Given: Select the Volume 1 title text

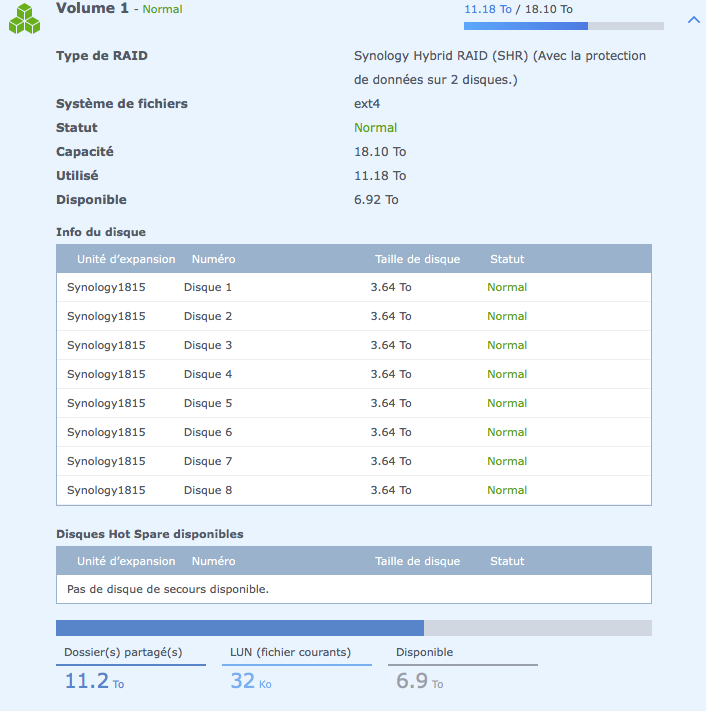Looking at the screenshot, I should click(92, 9).
